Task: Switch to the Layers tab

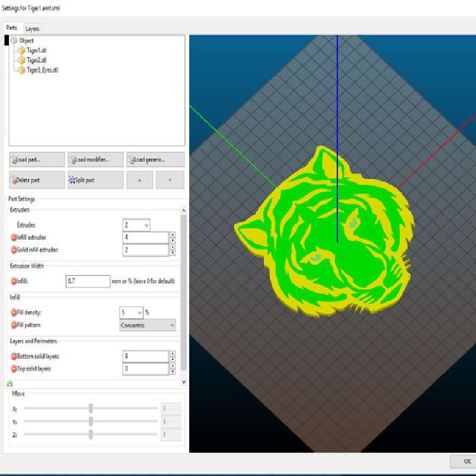Action: [x=32, y=29]
